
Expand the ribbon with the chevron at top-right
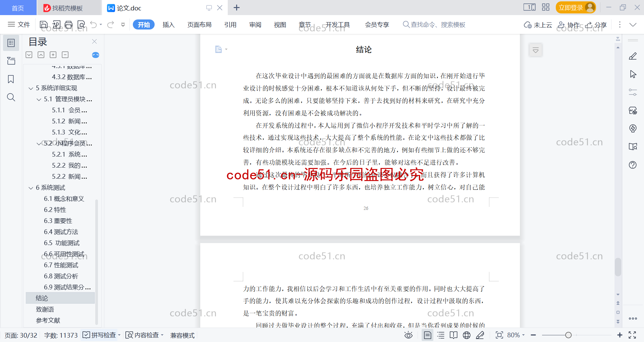pos(633,24)
